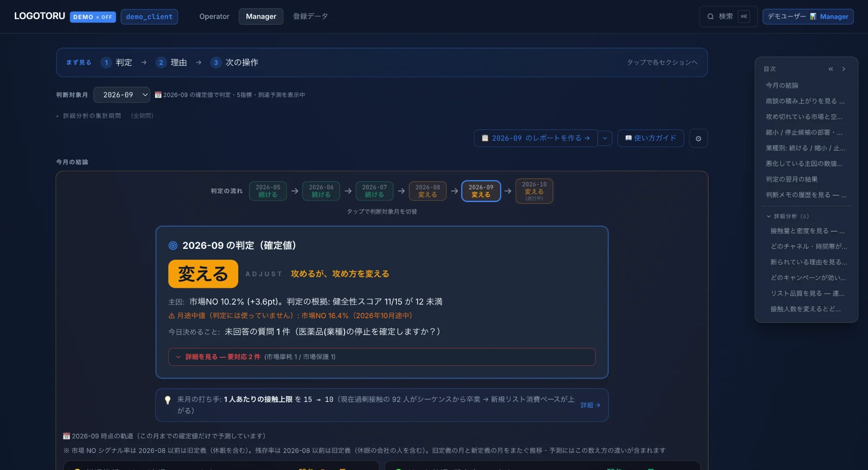Screen dimensions: 868x470
Task: Go to 判断メモの履歴を見る in 目次
Action: [x=806, y=195]
